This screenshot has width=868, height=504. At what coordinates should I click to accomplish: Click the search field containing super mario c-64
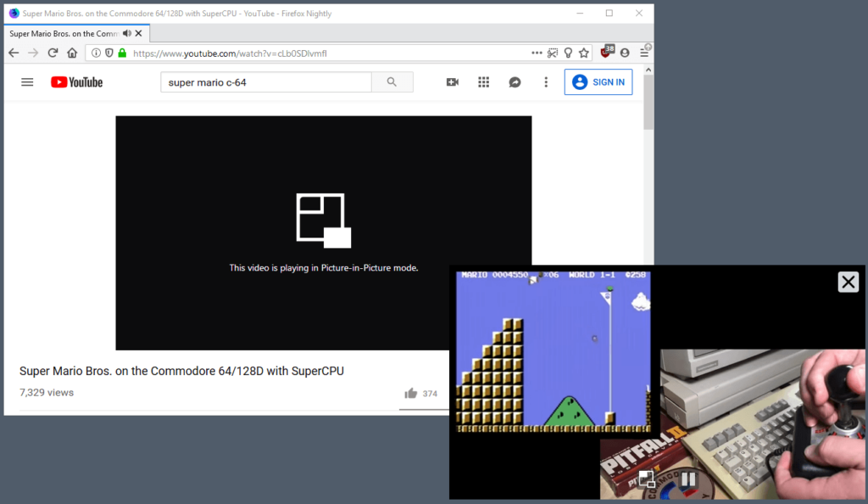click(265, 82)
